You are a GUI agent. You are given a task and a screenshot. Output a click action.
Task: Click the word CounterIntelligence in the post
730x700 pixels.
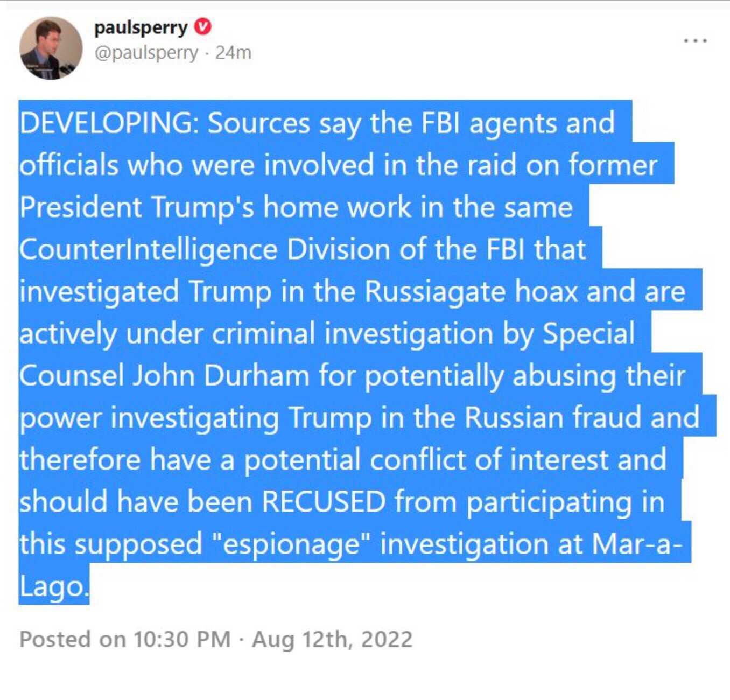point(149,249)
